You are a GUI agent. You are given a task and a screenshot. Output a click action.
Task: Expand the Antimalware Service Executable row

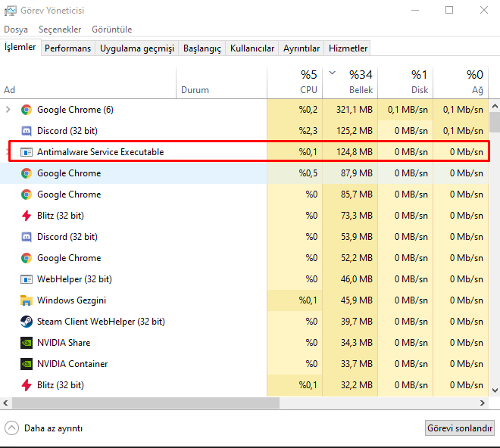(8, 152)
